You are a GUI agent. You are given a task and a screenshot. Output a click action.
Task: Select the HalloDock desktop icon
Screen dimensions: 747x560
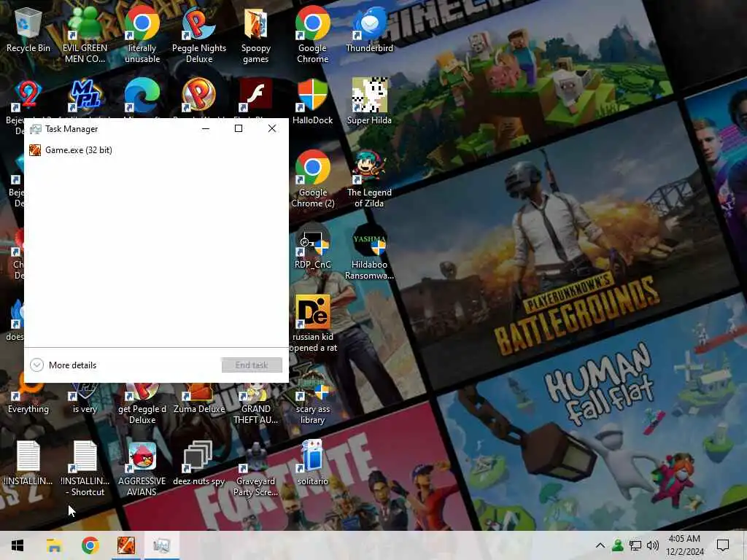[x=312, y=102]
